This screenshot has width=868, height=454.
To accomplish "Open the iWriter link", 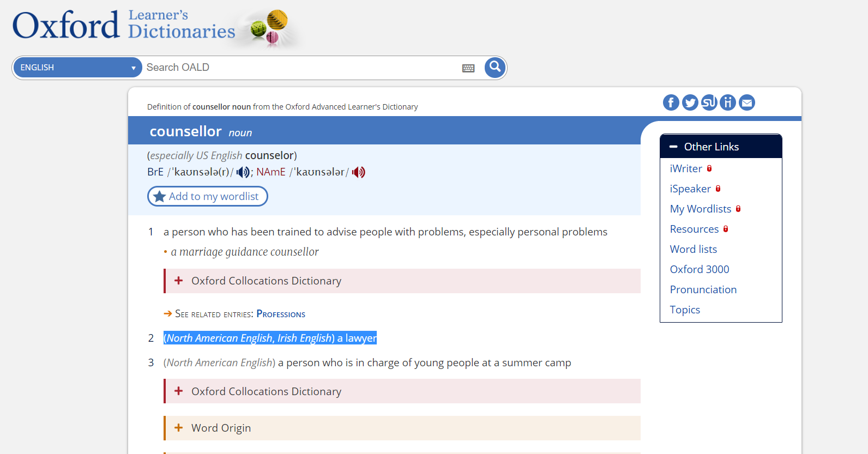I will tap(686, 168).
